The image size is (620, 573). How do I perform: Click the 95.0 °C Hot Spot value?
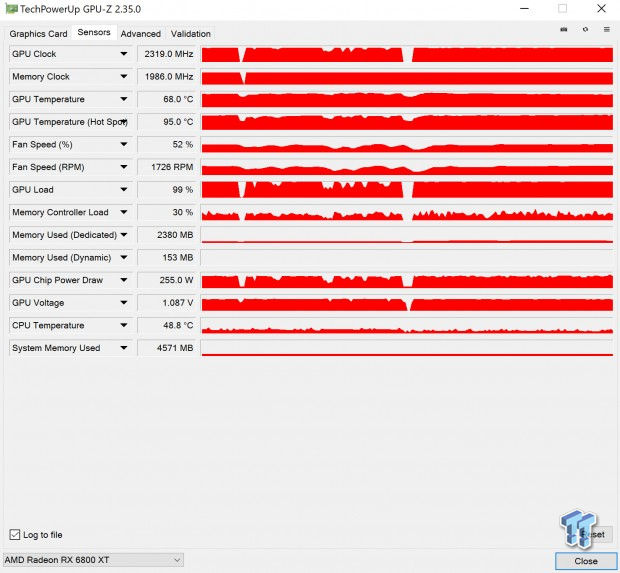pos(167,122)
